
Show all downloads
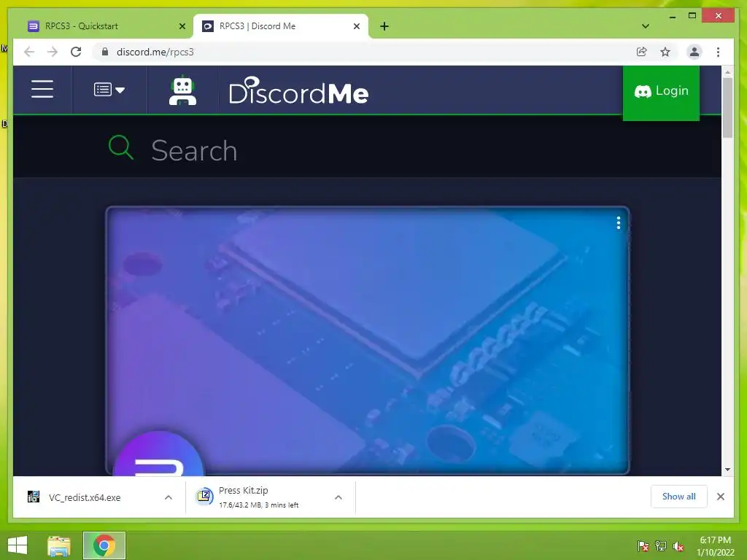coord(679,497)
